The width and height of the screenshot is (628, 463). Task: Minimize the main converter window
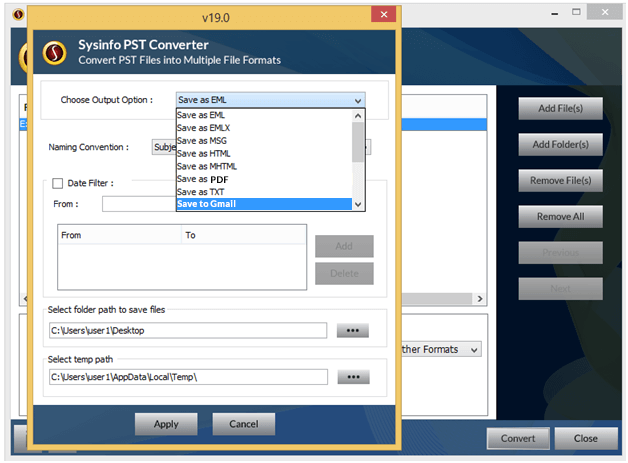pos(555,13)
